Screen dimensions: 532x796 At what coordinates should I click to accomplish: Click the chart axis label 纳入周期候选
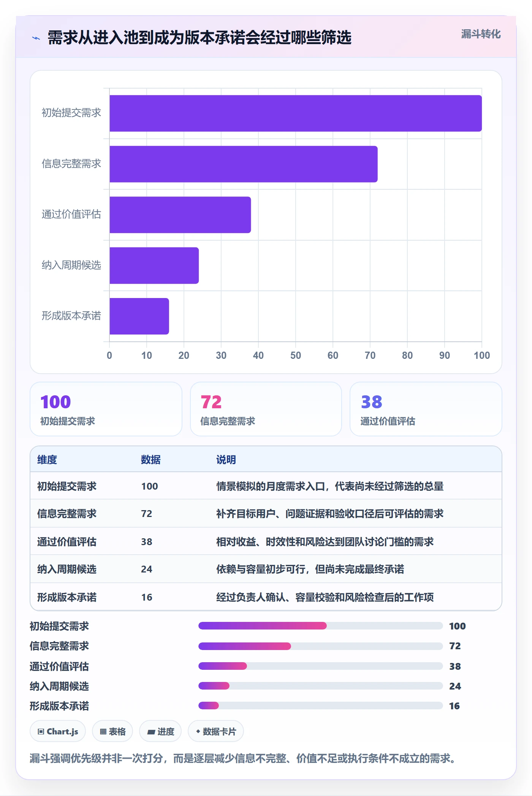[71, 265]
